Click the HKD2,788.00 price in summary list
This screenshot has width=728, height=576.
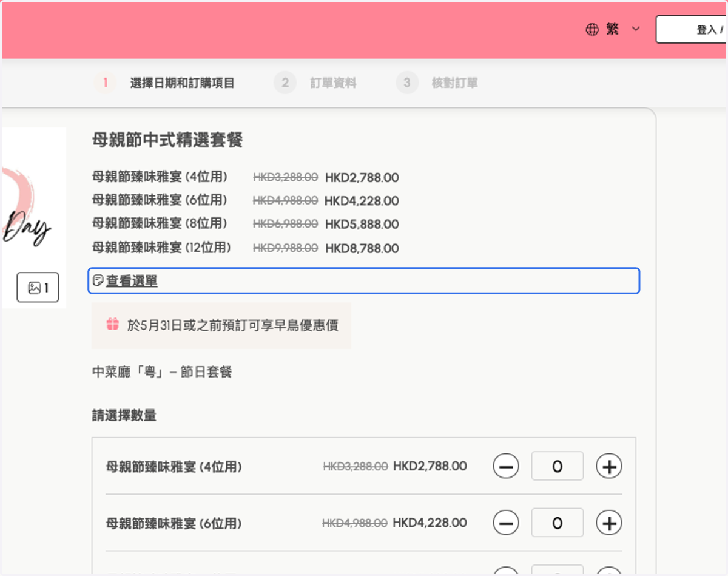tap(362, 178)
